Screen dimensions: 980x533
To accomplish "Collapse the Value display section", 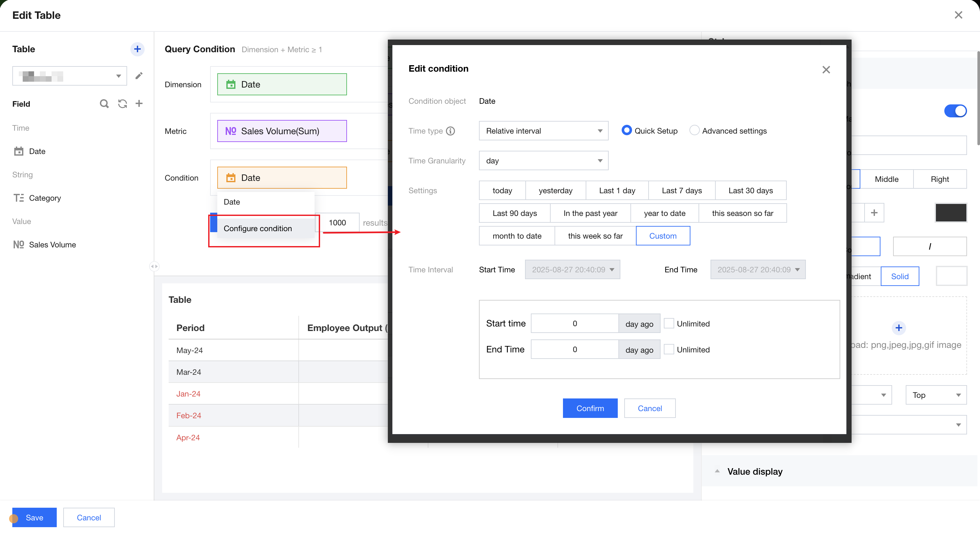I will tap(717, 471).
